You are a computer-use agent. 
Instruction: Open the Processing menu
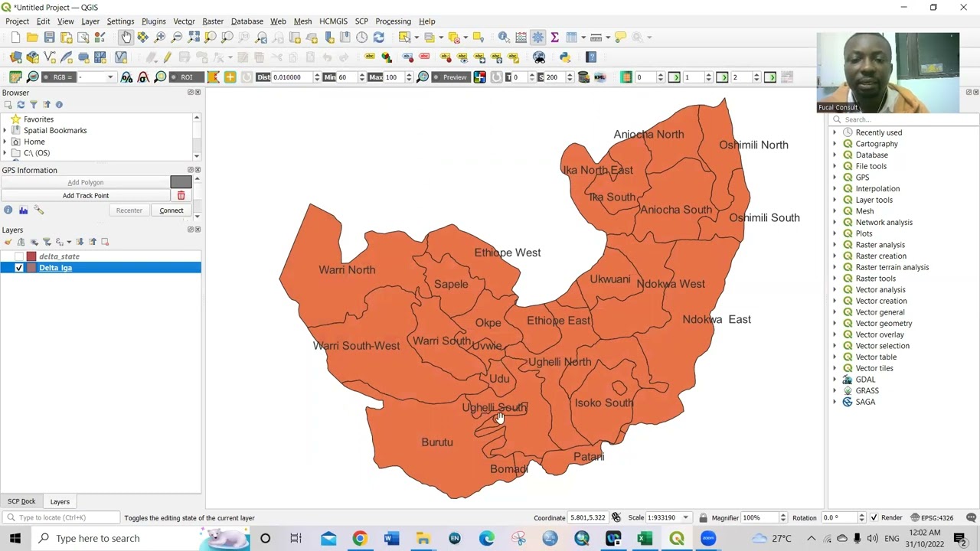pyautogui.click(x=393, y=21)
